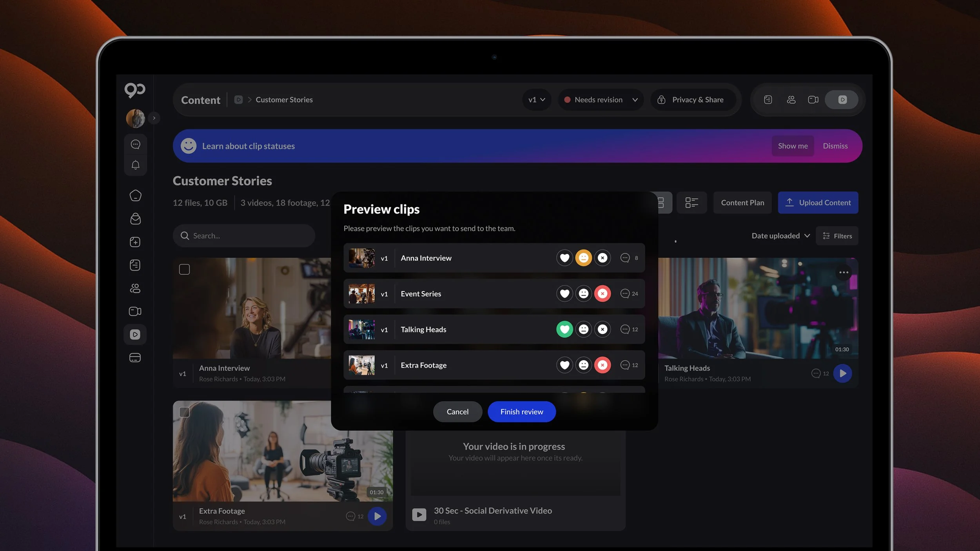Click Finish review
Viewport: 980px width, 551px height.
coord(521,411)
